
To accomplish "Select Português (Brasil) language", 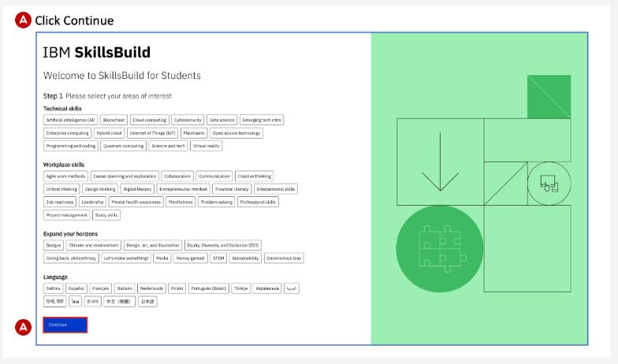I will pyautogui.click(x=208, y=288).
